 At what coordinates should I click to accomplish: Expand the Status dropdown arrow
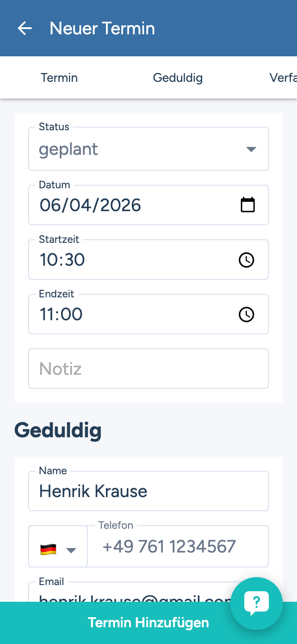[x=251, y=149]
